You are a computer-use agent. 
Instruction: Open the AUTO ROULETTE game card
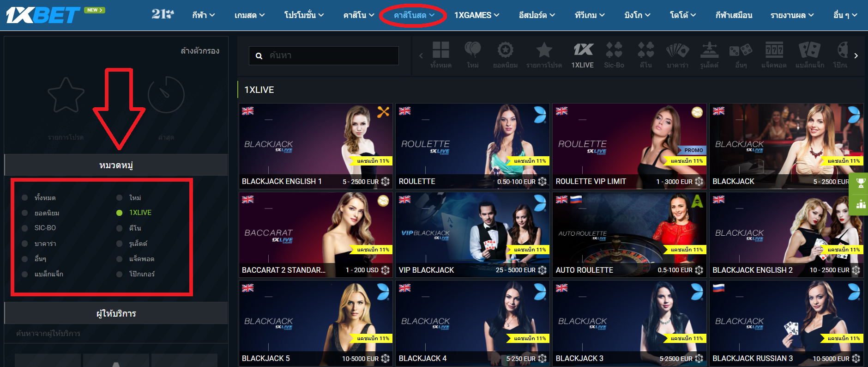coord(629,234)
